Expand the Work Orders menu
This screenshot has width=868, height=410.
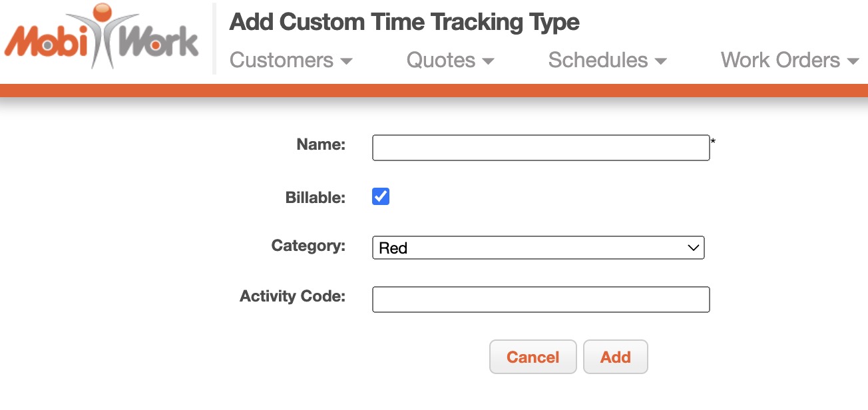click(780, 61)
